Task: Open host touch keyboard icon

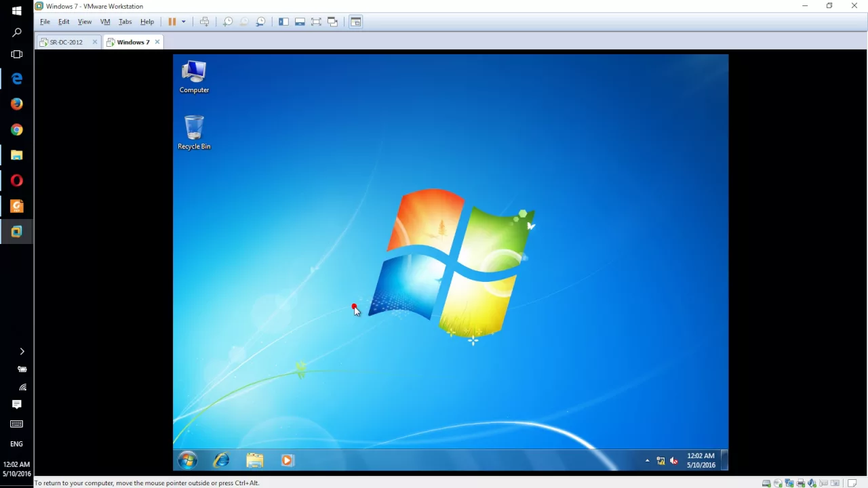Action: [17, 424]
